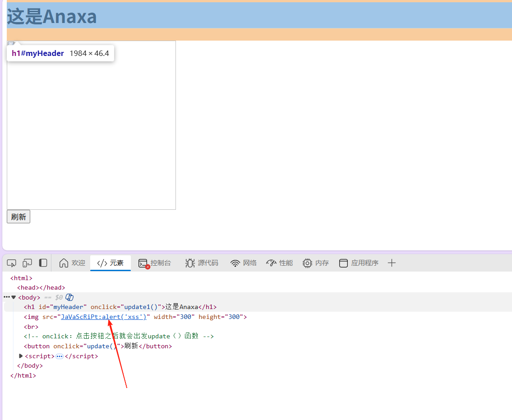
Task: Open the 性能 performance tab
Action: point(280,263)
